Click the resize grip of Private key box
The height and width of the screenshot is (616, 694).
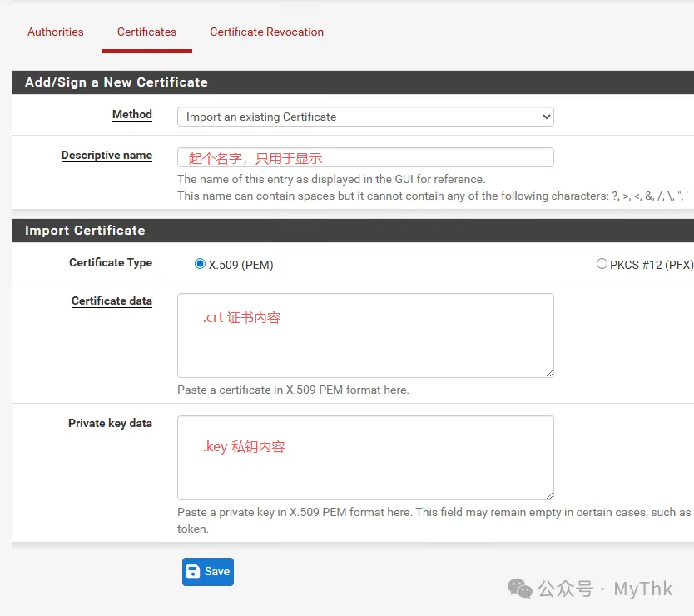549,495
